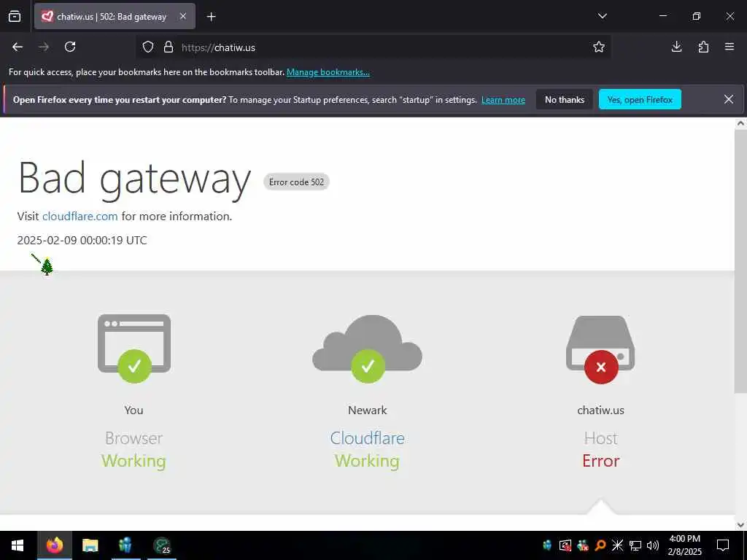Open the two-people app in the taskbar
747x560 pixels.
pos(125,545)
